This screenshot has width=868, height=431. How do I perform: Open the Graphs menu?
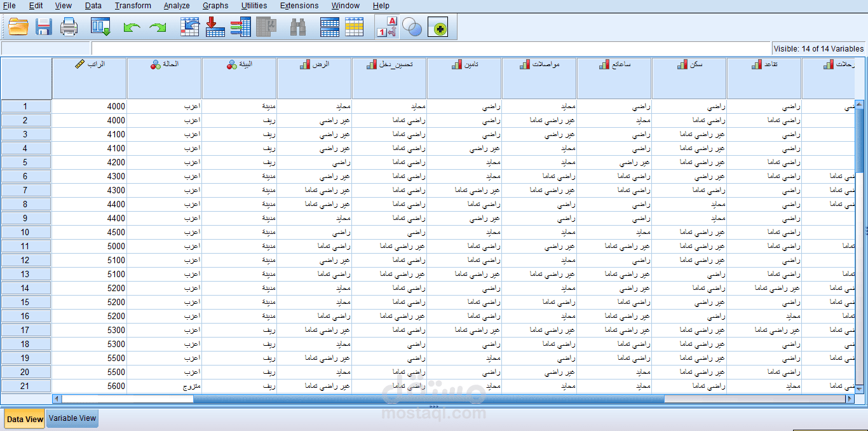[215, 6]
